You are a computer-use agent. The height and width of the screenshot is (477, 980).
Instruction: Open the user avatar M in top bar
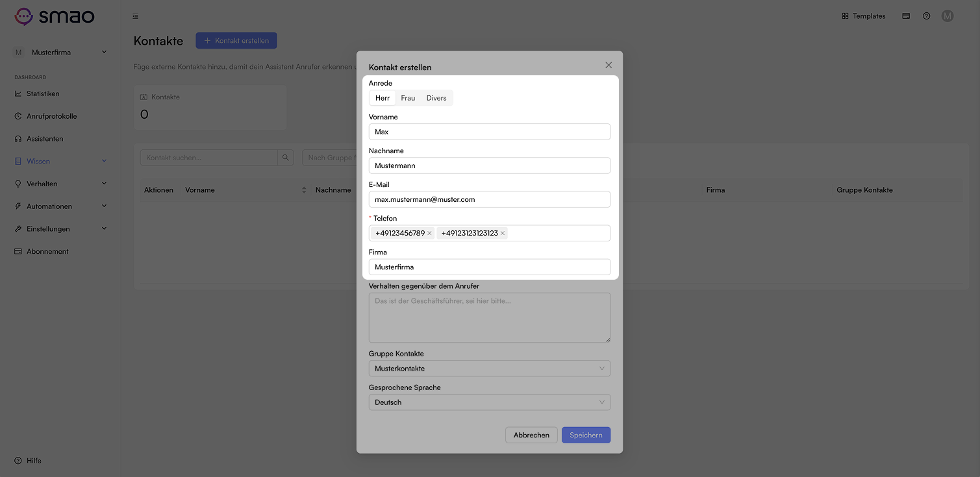pyautogui.click(x=948, y=16)
